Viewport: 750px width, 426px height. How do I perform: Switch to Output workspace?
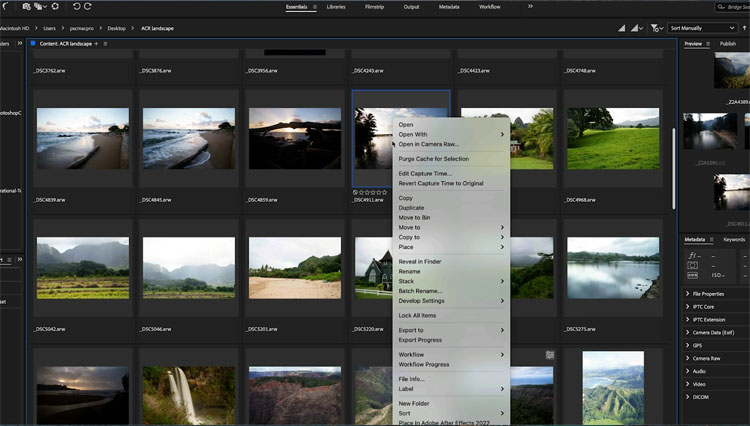[411, 7]
